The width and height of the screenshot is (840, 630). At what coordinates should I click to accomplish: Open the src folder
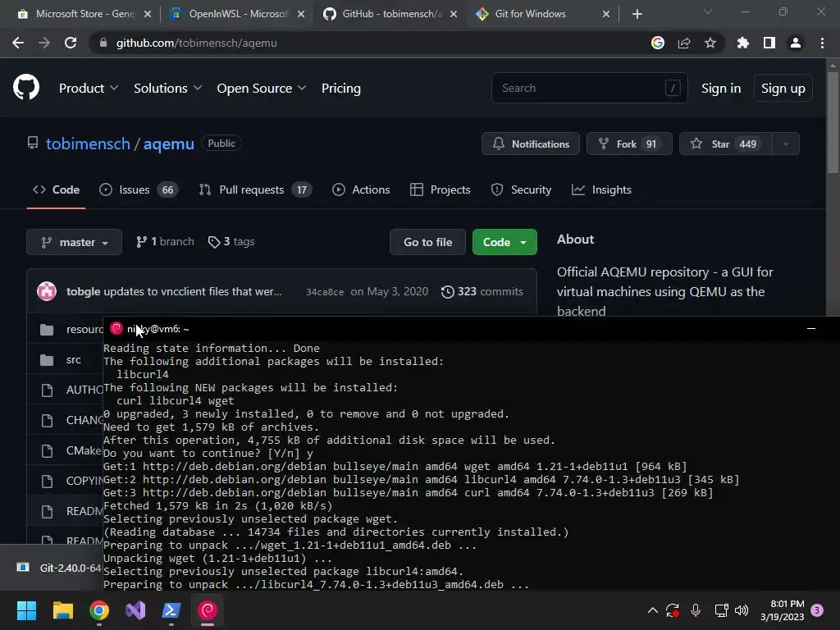point(73,360)
